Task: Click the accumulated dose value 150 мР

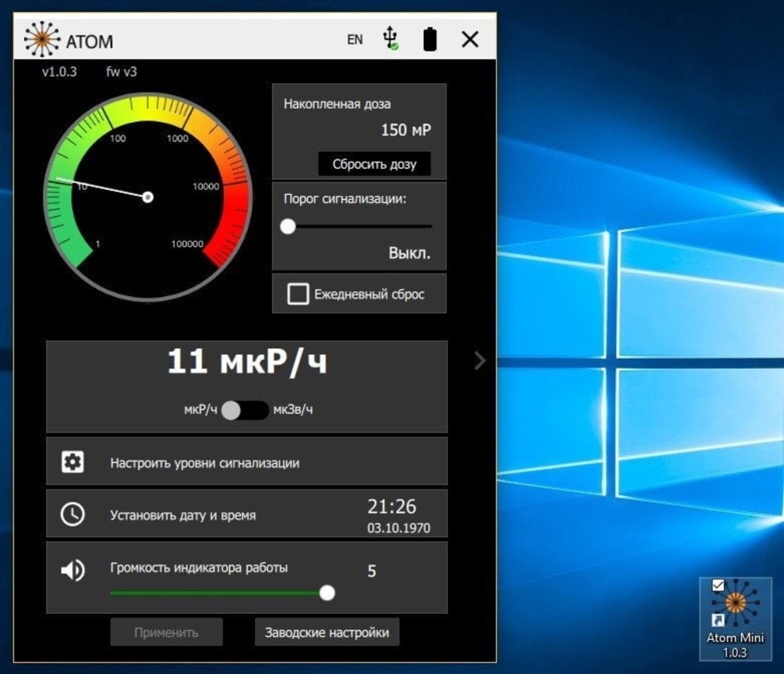Action: [x=405, y=130]
